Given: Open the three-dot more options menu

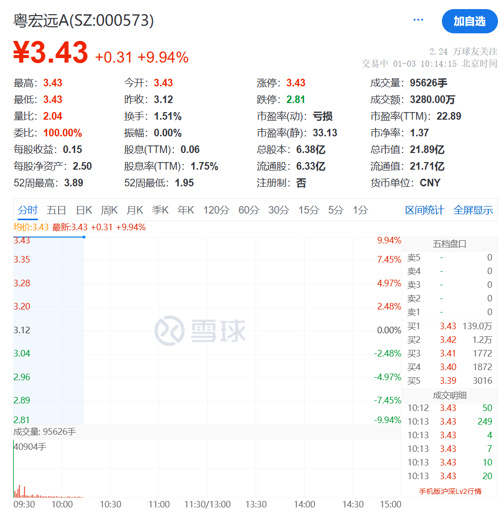Looking at the screenshot, I should pyautogui.click(x=418, y=20).
